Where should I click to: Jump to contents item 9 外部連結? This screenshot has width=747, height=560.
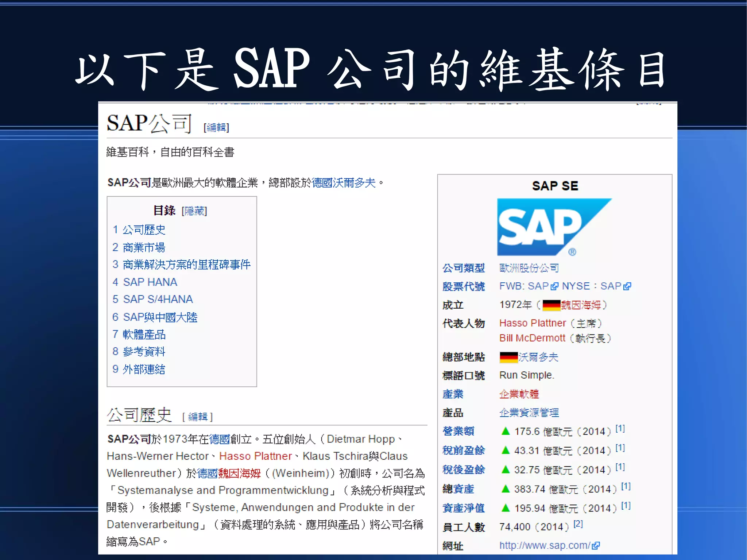(x=139, y=369)
